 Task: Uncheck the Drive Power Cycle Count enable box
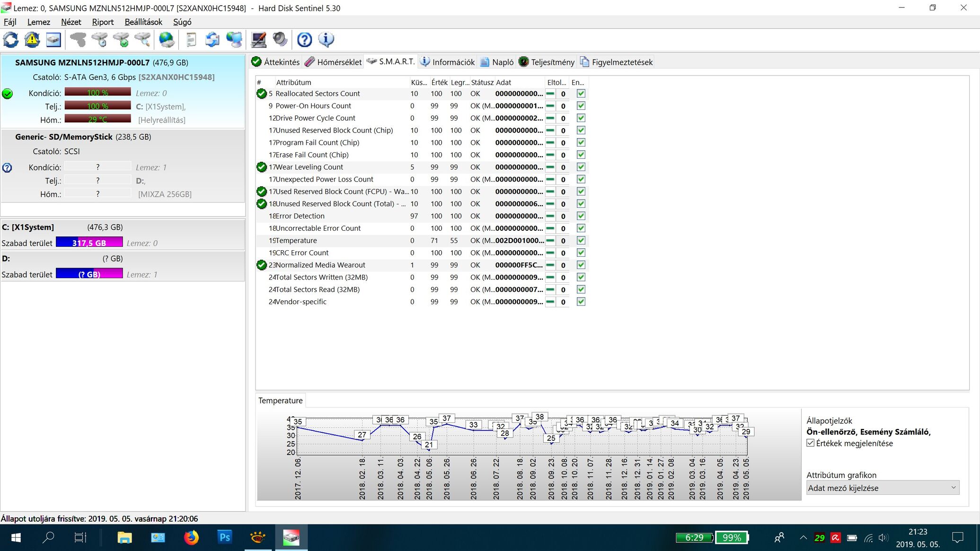pyautogui.click(x=581, y=118)
